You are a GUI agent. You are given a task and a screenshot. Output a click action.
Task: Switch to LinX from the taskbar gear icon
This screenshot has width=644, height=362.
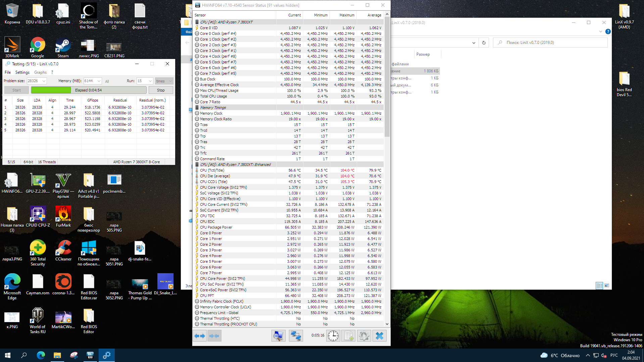107,355
